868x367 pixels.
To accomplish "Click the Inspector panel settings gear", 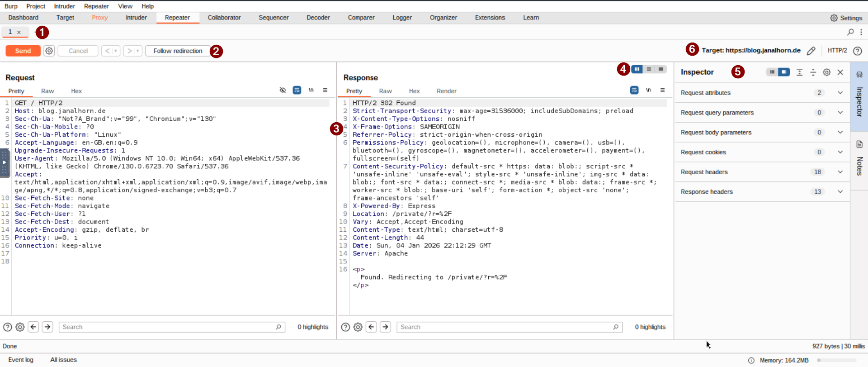I will tap(826, 72).
